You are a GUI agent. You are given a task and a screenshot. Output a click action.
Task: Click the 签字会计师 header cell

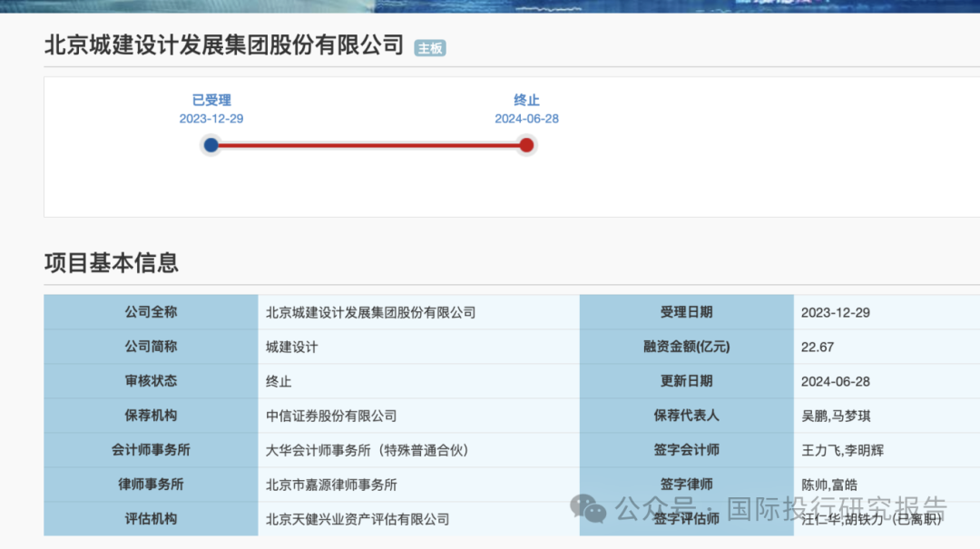686,449
